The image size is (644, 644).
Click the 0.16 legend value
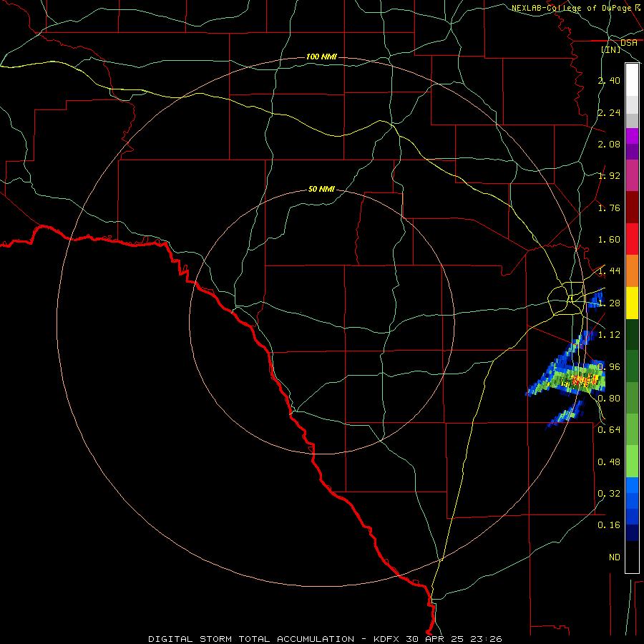tap(609, 525)
